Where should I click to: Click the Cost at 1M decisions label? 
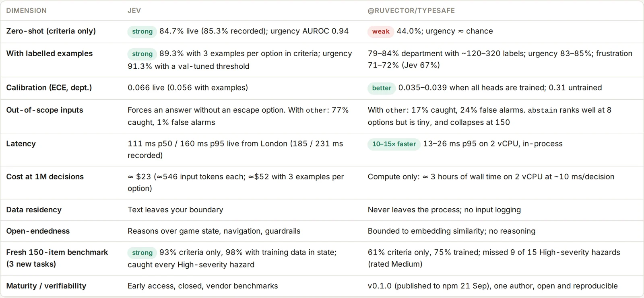click(45, 177)
